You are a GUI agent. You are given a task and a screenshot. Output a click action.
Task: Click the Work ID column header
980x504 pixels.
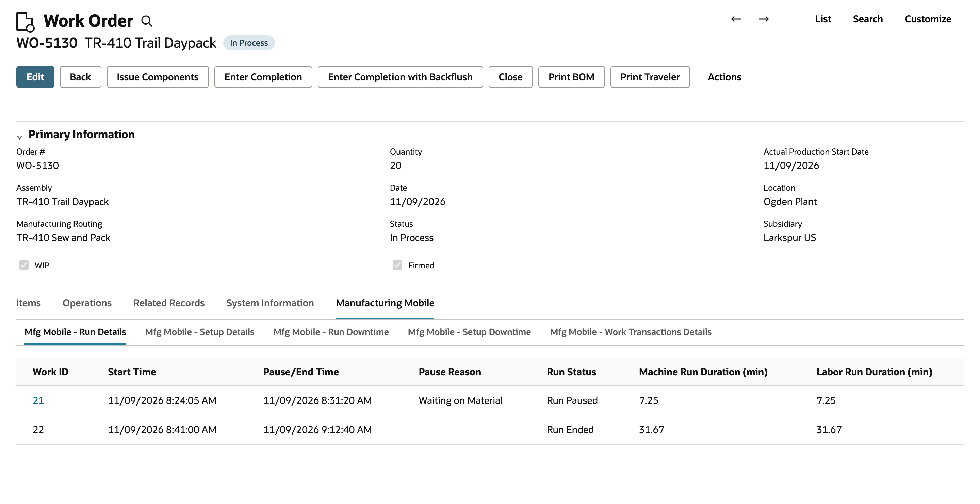pos(51,372)
